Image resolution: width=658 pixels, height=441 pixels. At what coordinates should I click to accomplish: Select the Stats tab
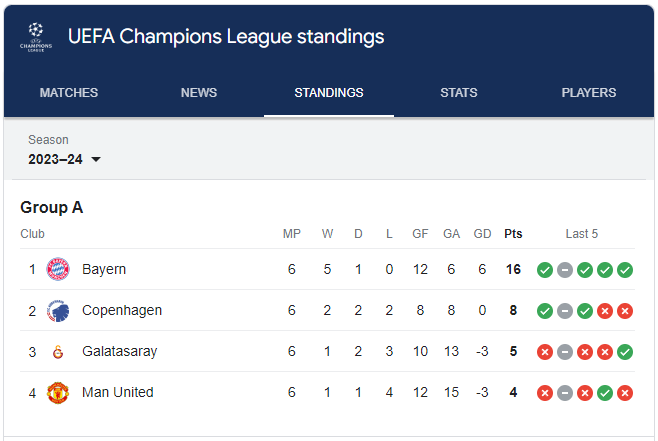[459, 93]
